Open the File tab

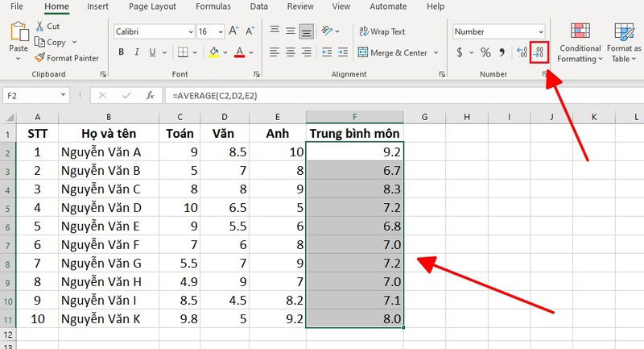click(x=16, y=6)
